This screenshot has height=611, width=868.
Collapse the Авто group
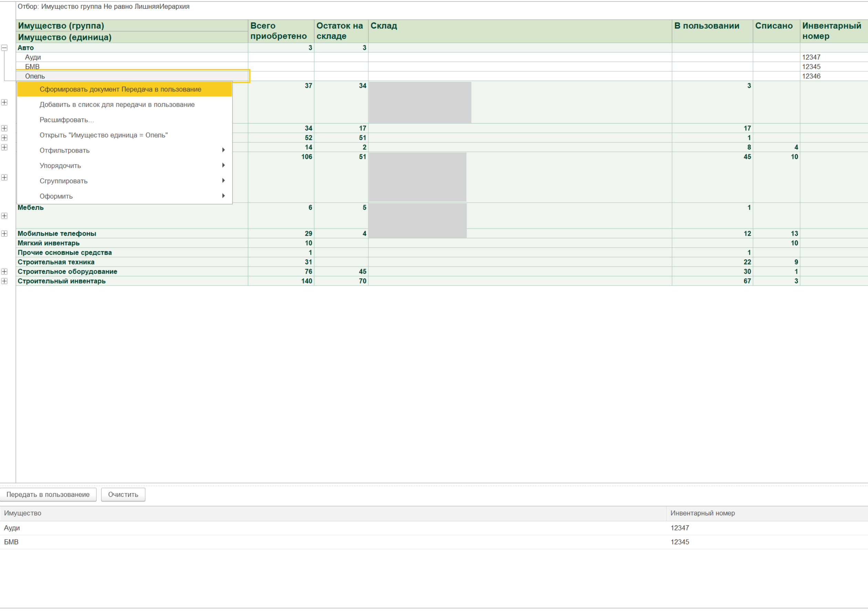point(4,48)
